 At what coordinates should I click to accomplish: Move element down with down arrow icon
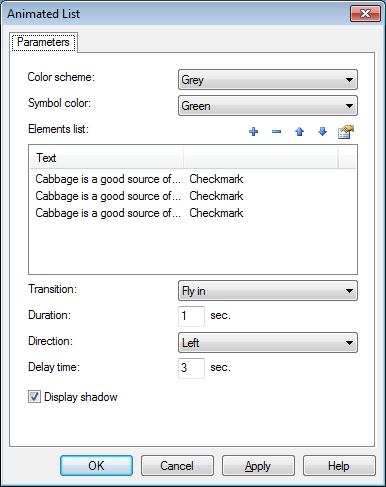[322, 132]
